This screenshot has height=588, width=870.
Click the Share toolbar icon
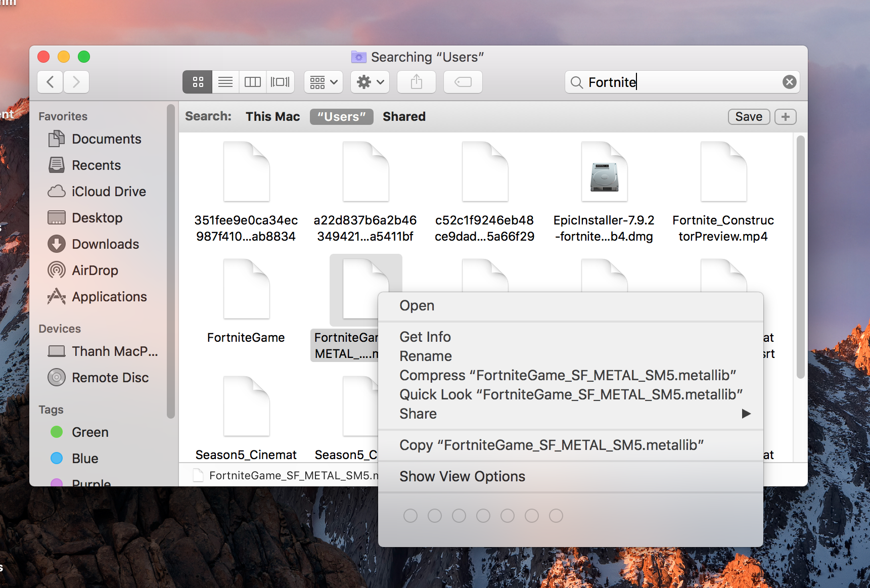tap(417, 82)
